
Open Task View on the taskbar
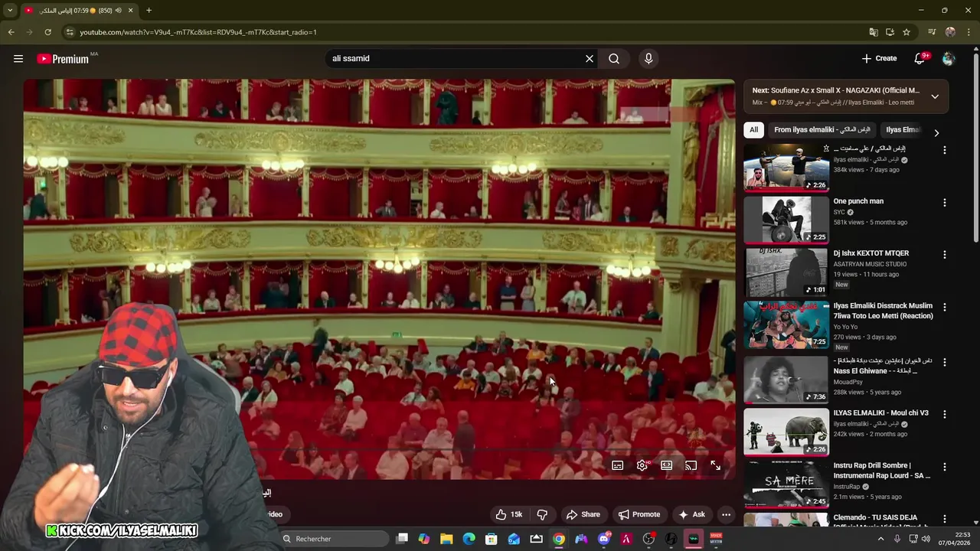coord(402,539)
